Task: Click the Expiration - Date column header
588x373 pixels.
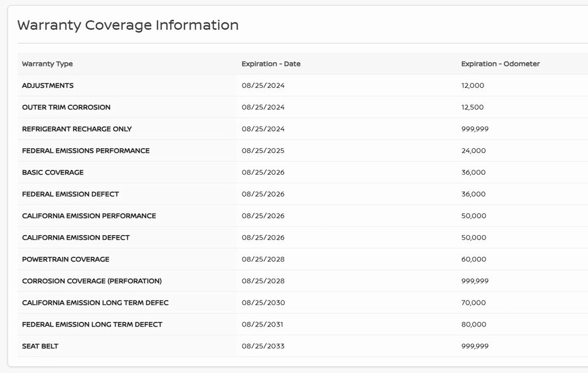Action: [270, 64]
